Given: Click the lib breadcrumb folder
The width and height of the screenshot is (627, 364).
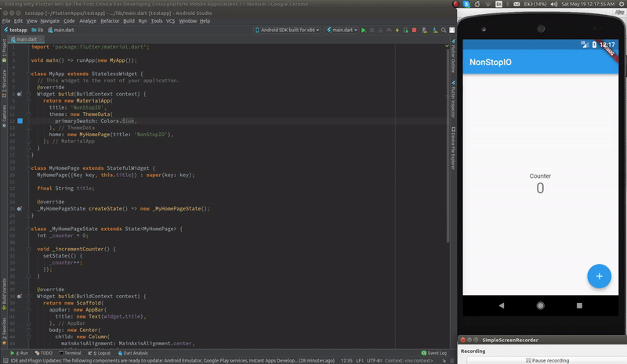Looking at the screenshot, I should tap(38, 31).
